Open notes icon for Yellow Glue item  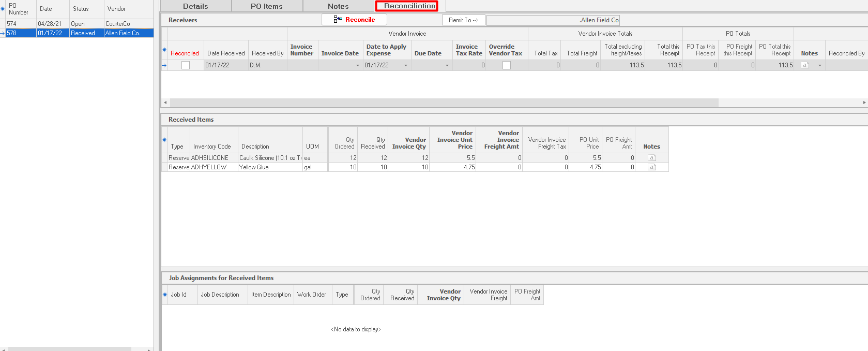tap(651, 167)
